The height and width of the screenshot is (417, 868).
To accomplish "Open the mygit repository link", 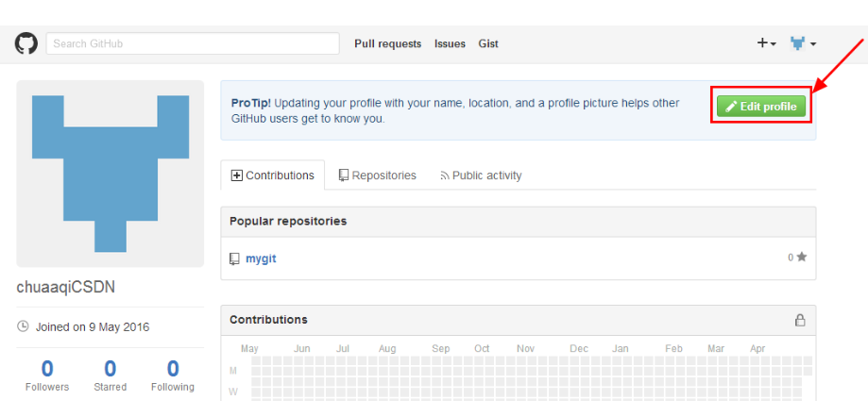I will coord(261,259).
